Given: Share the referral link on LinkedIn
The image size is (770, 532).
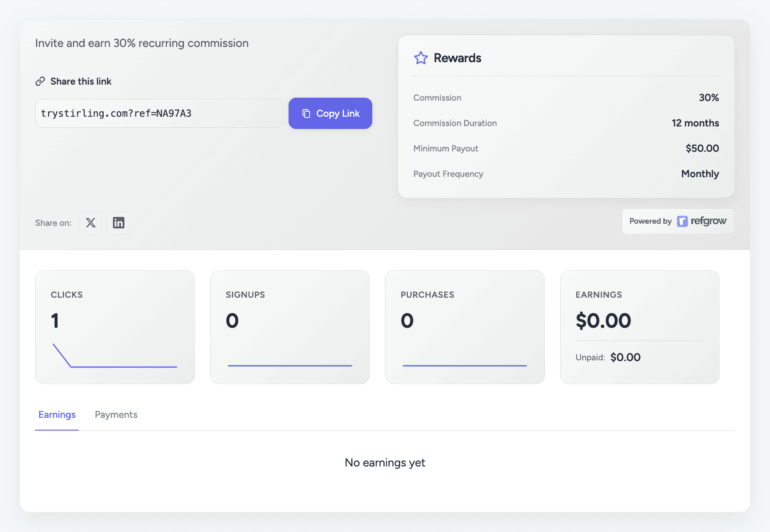Looking at the screenshot, I should (x=118, y=223).
